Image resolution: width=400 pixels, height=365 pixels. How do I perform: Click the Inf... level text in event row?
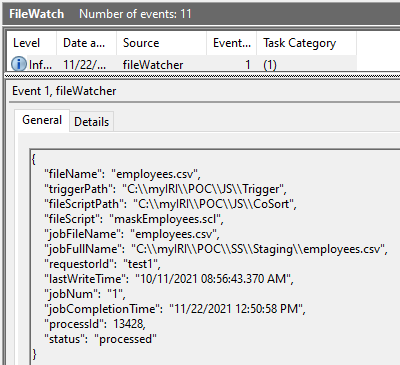point(40,65)
